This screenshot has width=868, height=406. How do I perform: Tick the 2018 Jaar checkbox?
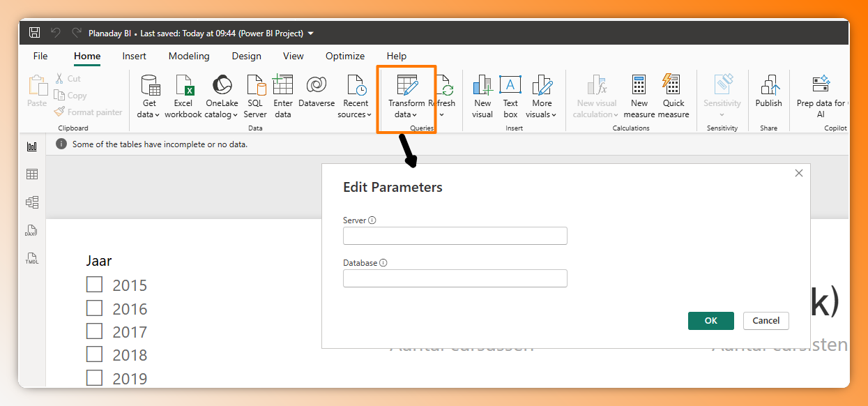click(94, 354)
